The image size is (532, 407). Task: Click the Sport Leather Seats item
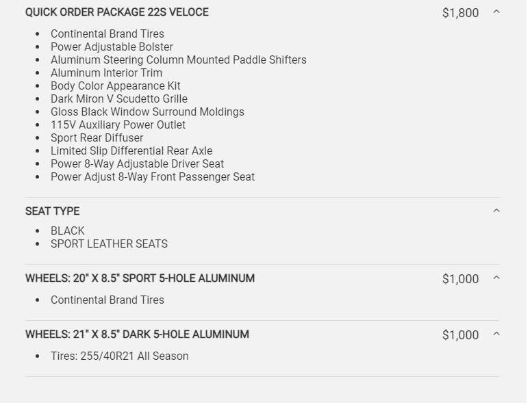109,244
